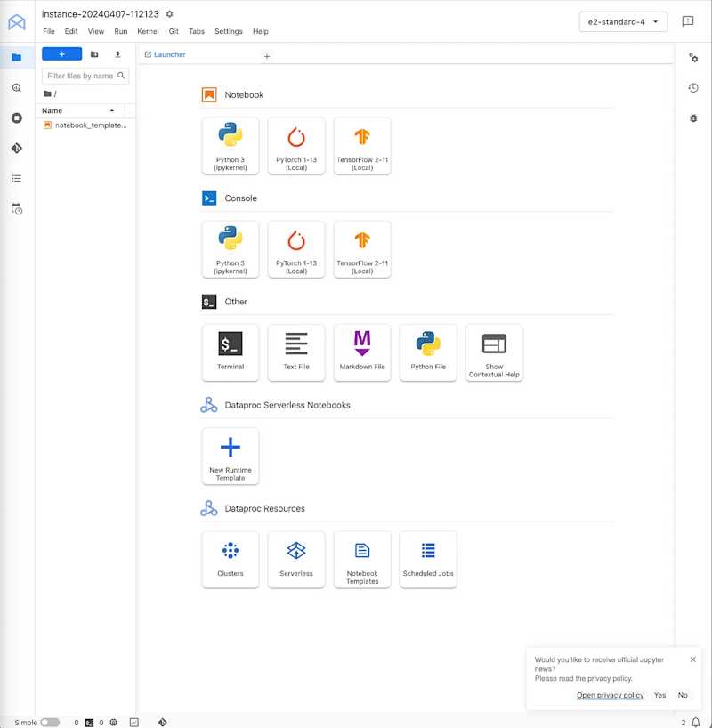Screen dimensions: 712x728
Task: Open the scheduled jobs sidebar icon
Action: pos(17,209)
